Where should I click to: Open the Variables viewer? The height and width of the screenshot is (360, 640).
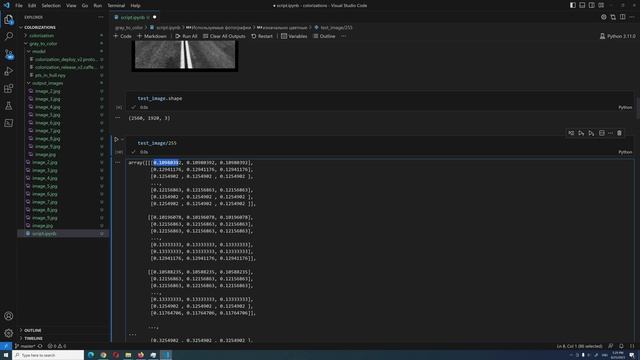[294, 36]
